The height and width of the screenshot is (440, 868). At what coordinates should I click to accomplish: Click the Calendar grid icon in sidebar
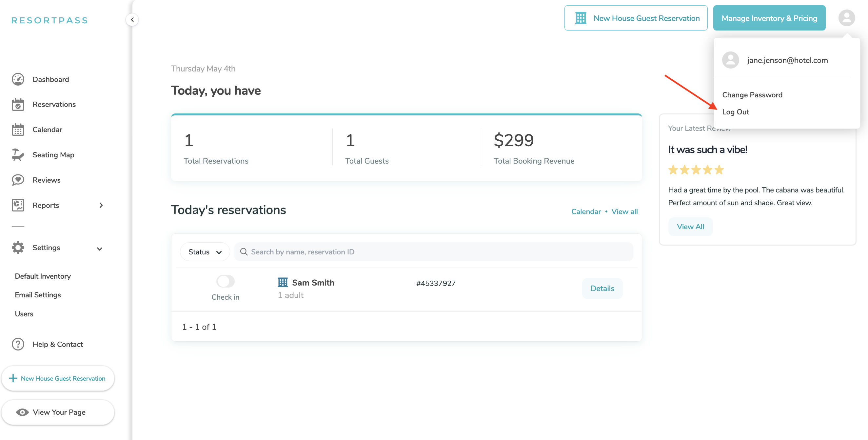point(18,130)
